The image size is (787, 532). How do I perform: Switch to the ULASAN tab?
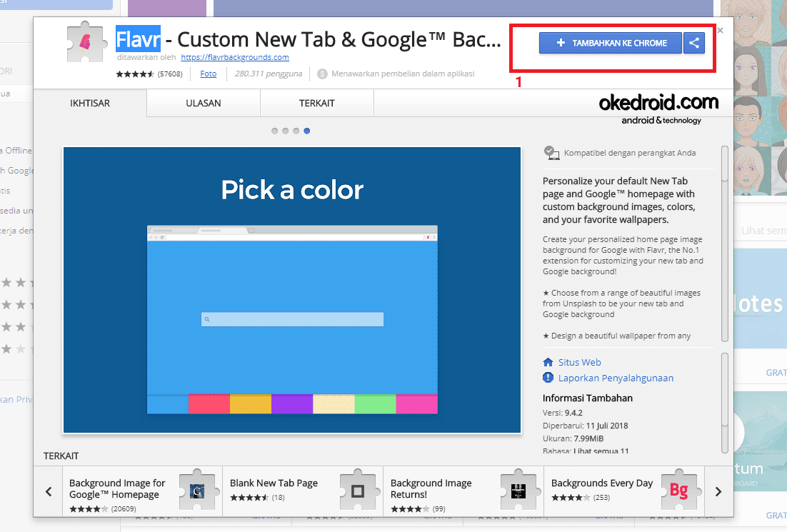tap(203, 103)
